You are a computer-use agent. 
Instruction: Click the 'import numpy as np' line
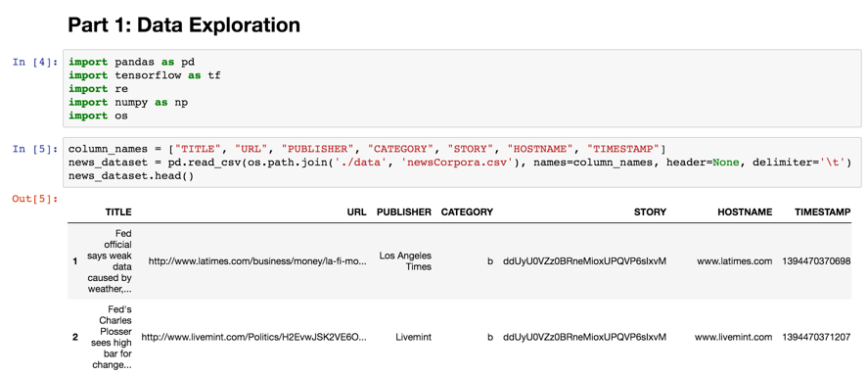(128, 102)
